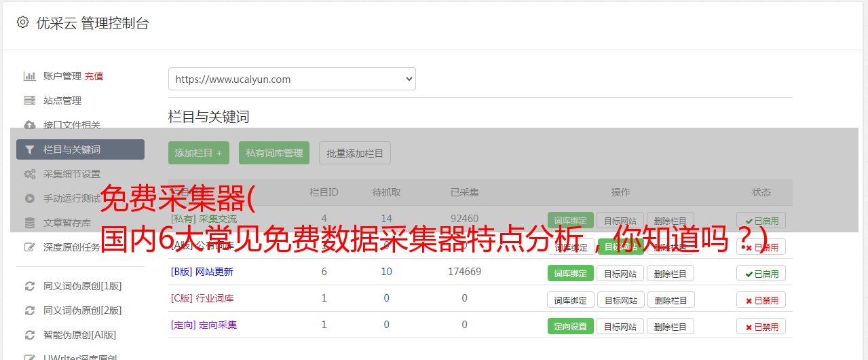
Task: Click the 栏目ID column header
Action: pos(324,192)
